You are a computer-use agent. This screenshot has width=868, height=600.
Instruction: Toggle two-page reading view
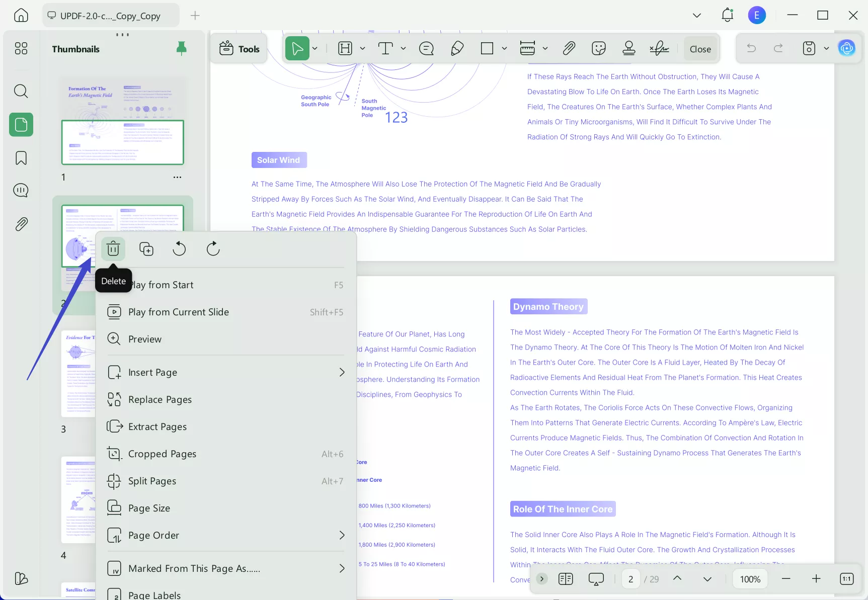565,579
